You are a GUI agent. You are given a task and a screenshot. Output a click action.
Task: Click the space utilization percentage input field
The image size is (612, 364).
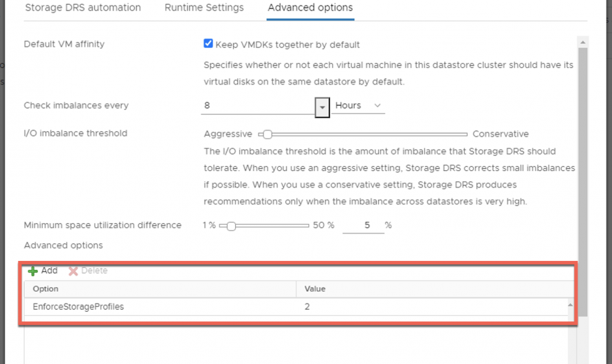click(x=362, y=225)
